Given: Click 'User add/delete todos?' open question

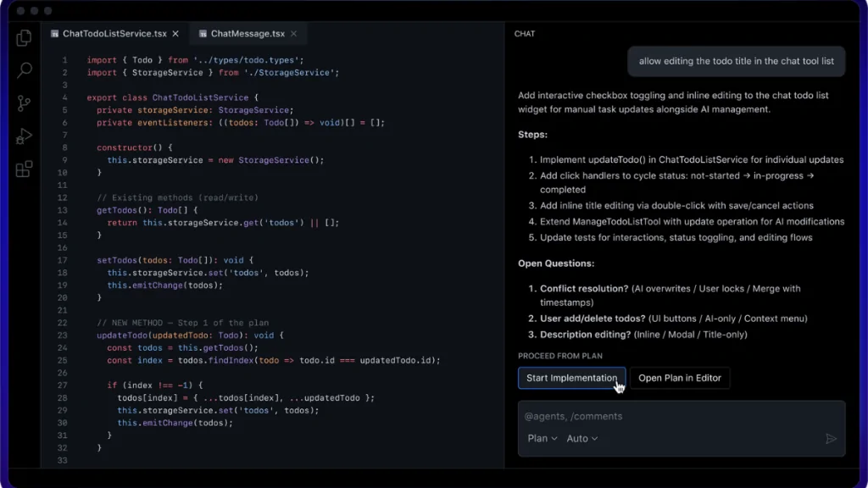Looking at the screenshot, I should click(x=593, y=319).
